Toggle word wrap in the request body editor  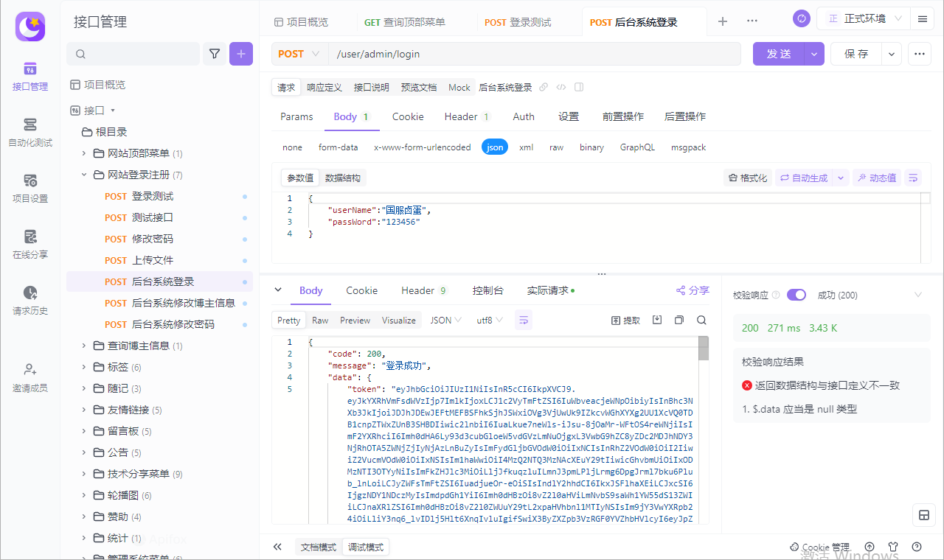pyautogui.click(x=913, y=178)
